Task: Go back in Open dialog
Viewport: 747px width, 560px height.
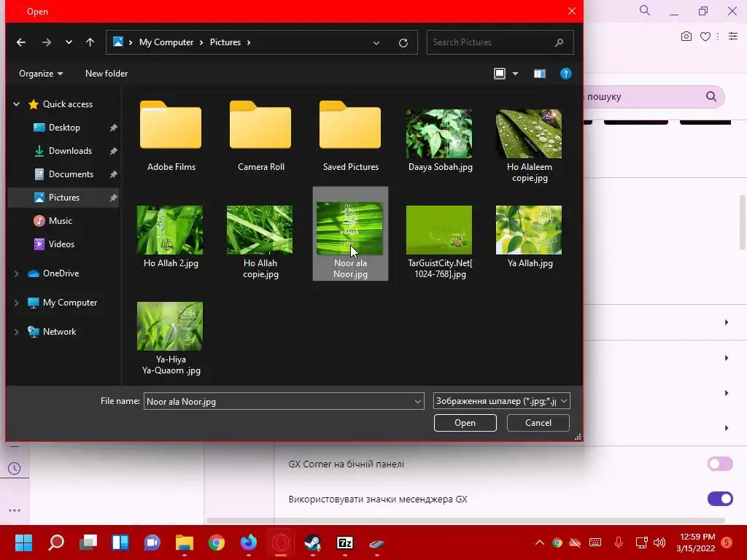Action: tap(21, 42)
